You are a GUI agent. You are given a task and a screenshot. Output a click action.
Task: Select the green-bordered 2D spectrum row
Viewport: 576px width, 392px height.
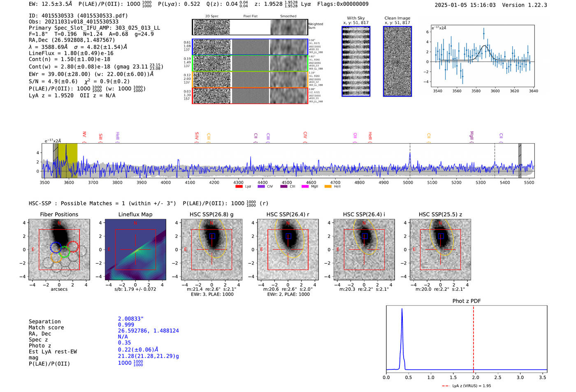[250, 63]
